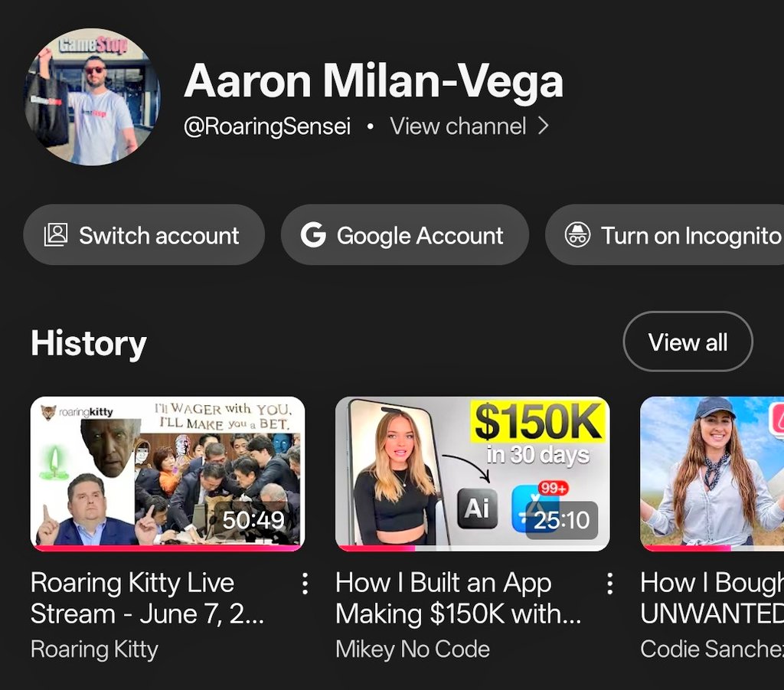The height and width of the screenshot is (690, 784).
Task: Open the Codie Sanchez video thumbnail
Action: (x=712, y=474)
